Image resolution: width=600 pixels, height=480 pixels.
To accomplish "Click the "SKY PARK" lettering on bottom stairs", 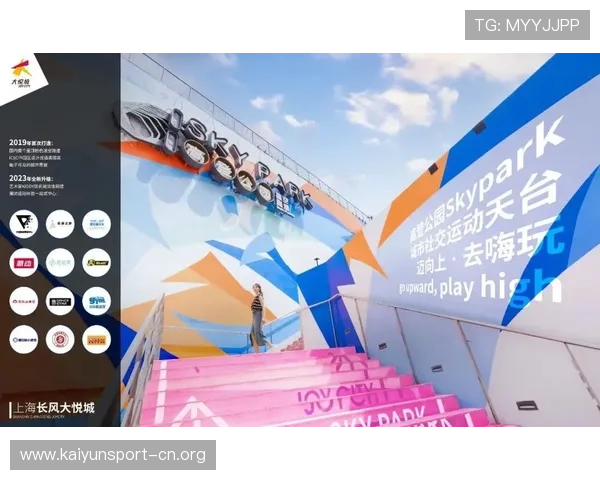I will (377, 418).
